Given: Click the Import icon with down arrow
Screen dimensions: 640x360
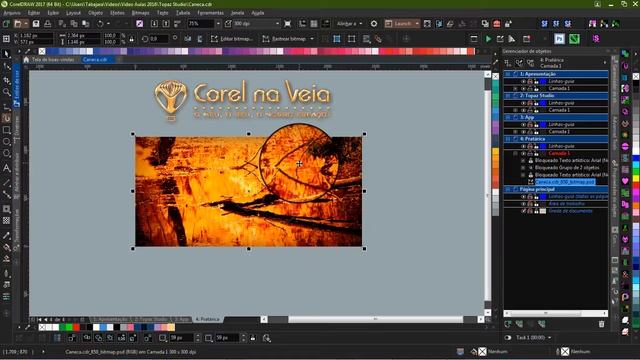Looking at the screenshot, I should tap(154, 24).
